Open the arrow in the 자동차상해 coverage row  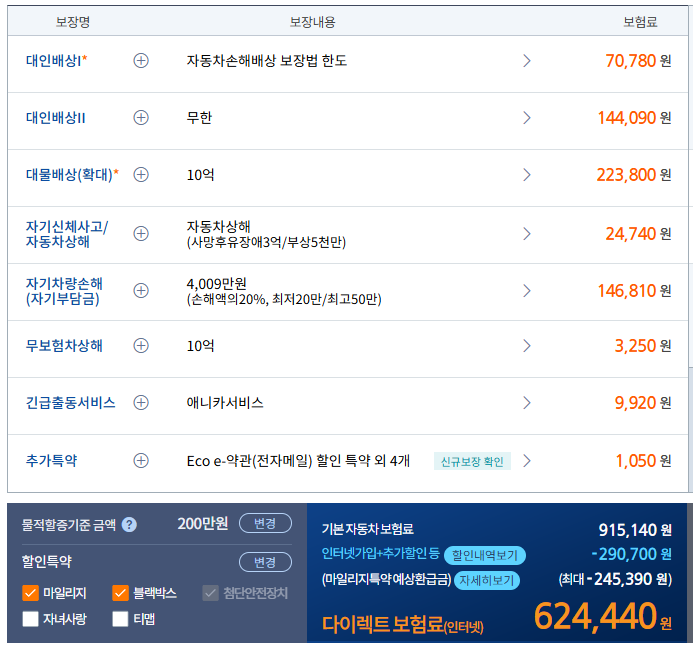pos(526,233)
